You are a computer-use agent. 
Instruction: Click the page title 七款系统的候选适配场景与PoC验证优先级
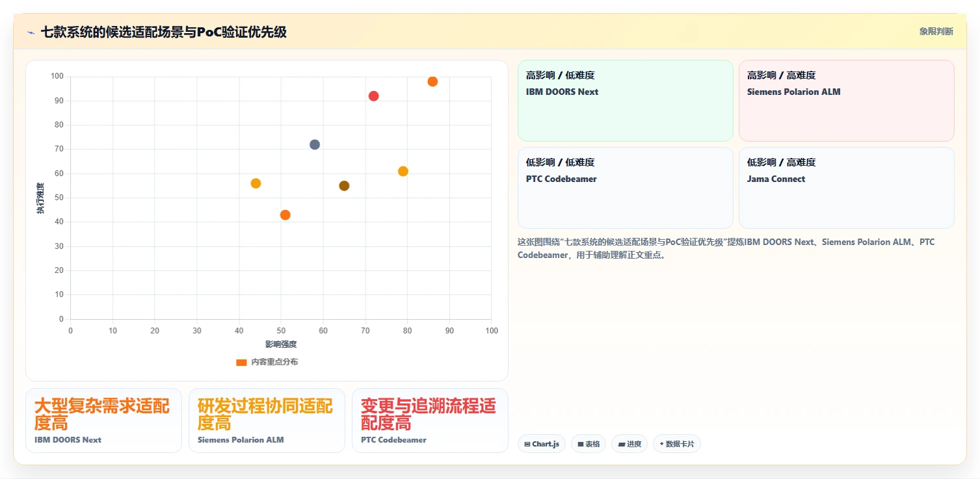pos(164,32)
